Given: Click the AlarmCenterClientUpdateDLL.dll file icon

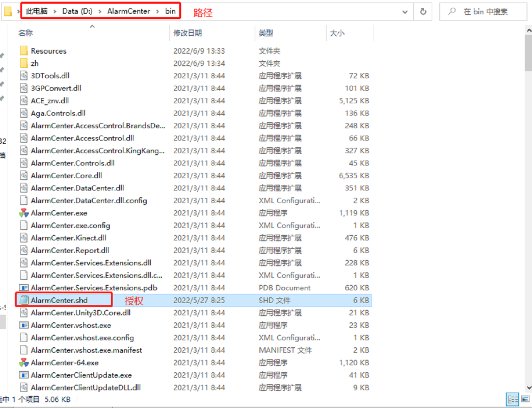Looking at the screenshot, I should coord(24,388).
